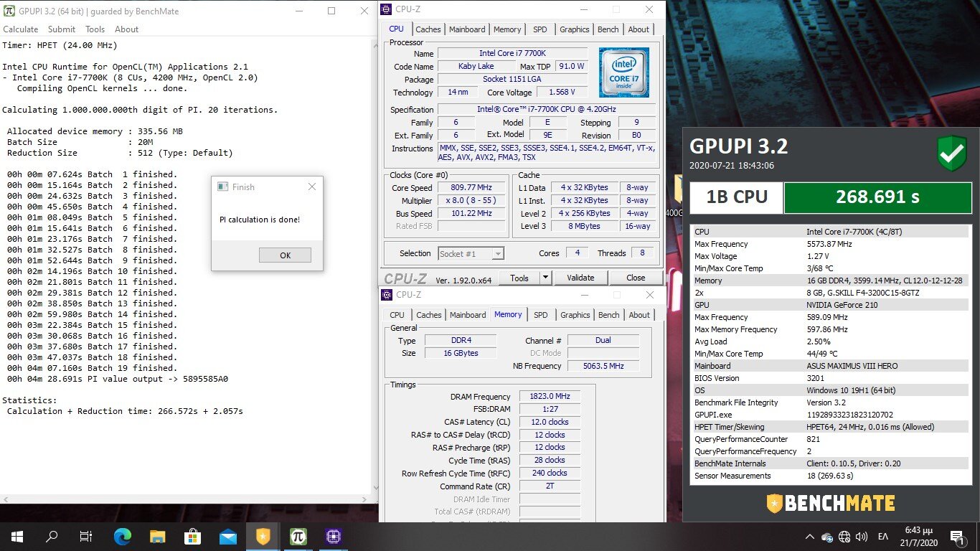
Task: Open the Calculate menu in GPUPI
Action: click(x=21, y=29)
